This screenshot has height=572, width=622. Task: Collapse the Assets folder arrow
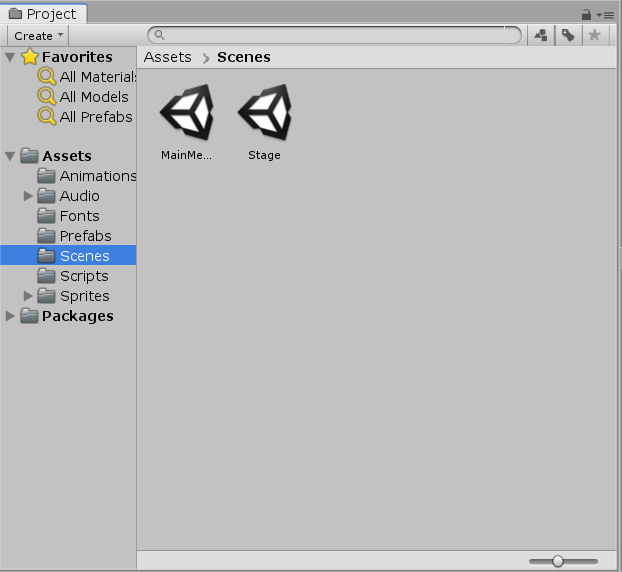click(x=10, y=156)
